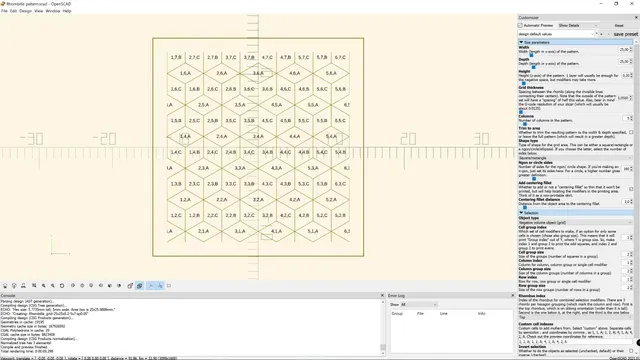Click the Depth slider handle
Viewport: 640px width, 360px height.
tap(533, 67)
